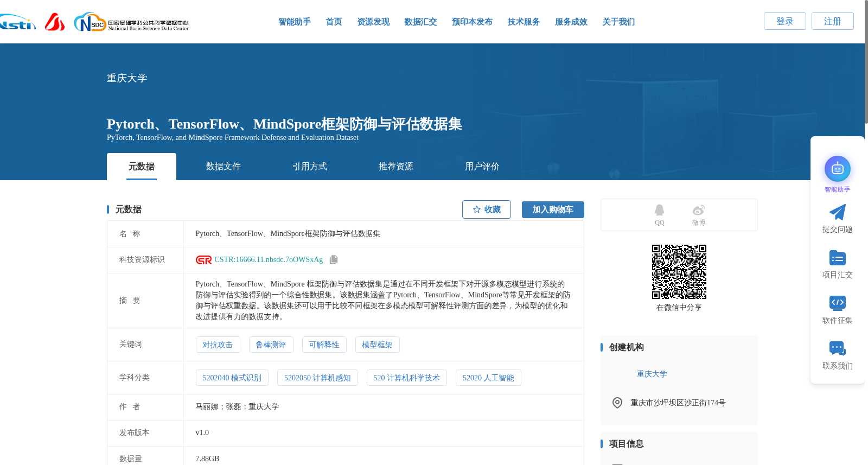Click the 在微信中分享 caption

679,308
